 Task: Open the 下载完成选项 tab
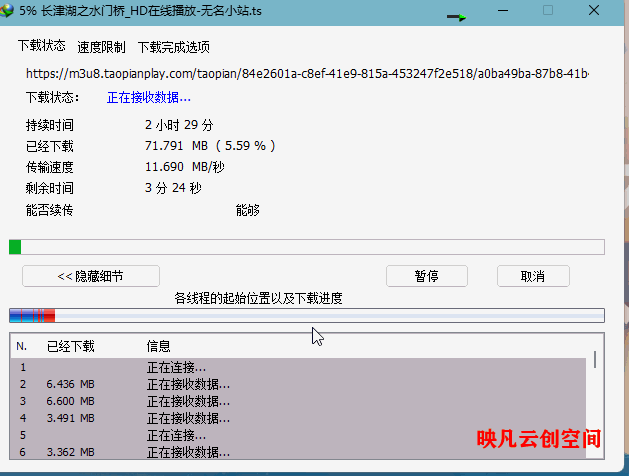pos(174,47)
